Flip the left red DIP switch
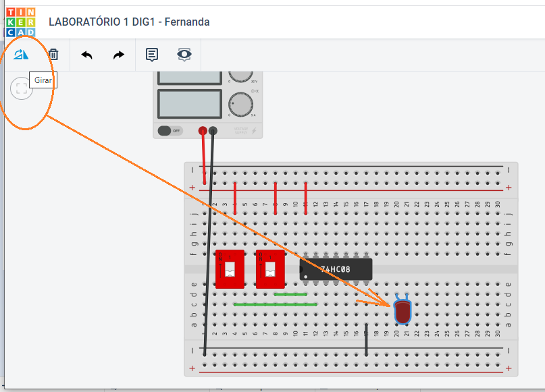 (230, 269)
